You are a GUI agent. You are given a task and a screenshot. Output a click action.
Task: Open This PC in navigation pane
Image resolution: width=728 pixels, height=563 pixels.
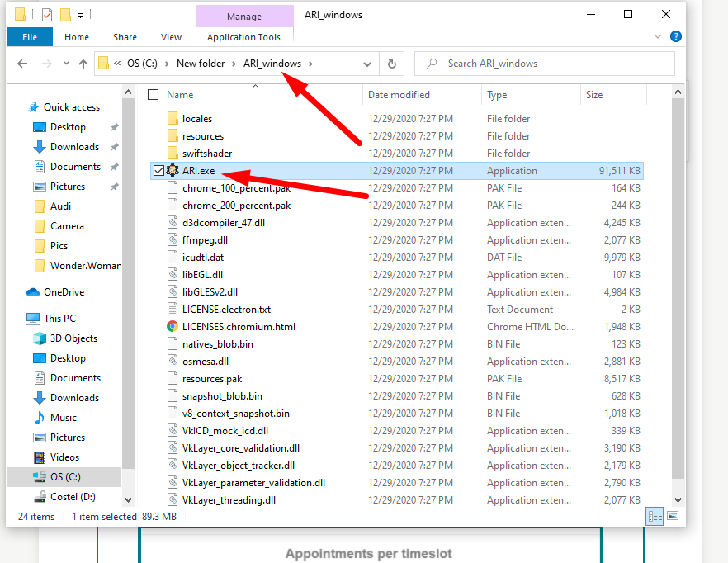tap(59, 319)
